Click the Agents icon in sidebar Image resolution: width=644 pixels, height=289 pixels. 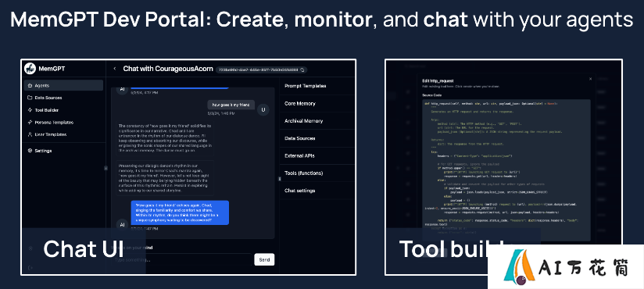30,85
